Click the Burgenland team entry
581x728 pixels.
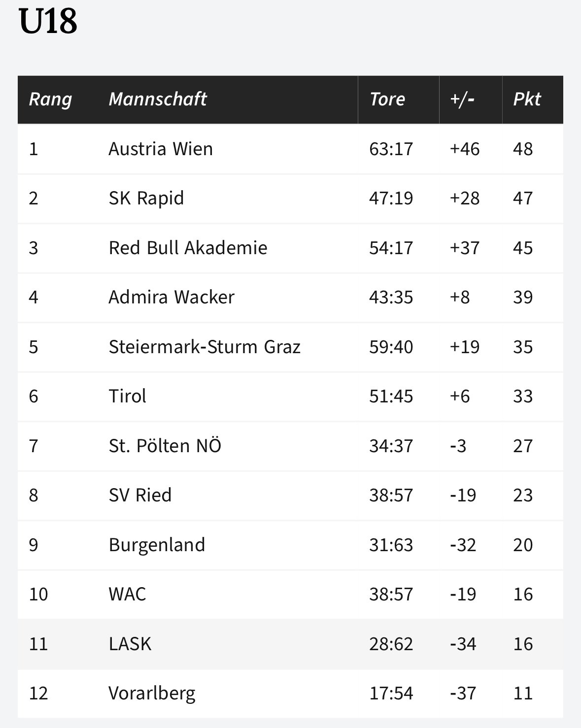tap(157, 545)
